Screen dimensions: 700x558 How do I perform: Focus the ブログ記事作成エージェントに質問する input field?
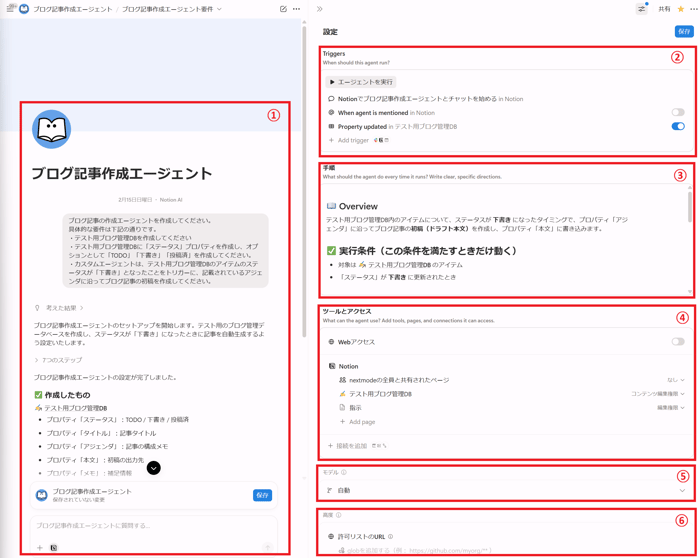pyautogui.click(x=154, y=526)
